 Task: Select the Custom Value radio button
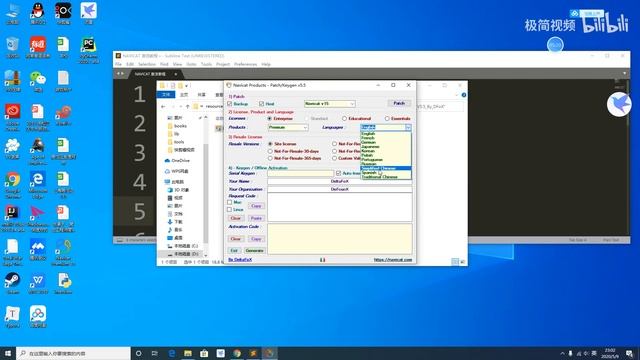pos(335,158)
